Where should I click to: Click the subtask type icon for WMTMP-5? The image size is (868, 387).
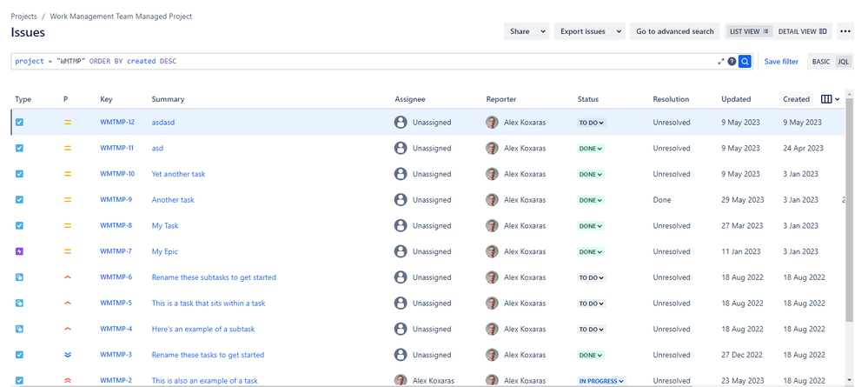[19, 304]
